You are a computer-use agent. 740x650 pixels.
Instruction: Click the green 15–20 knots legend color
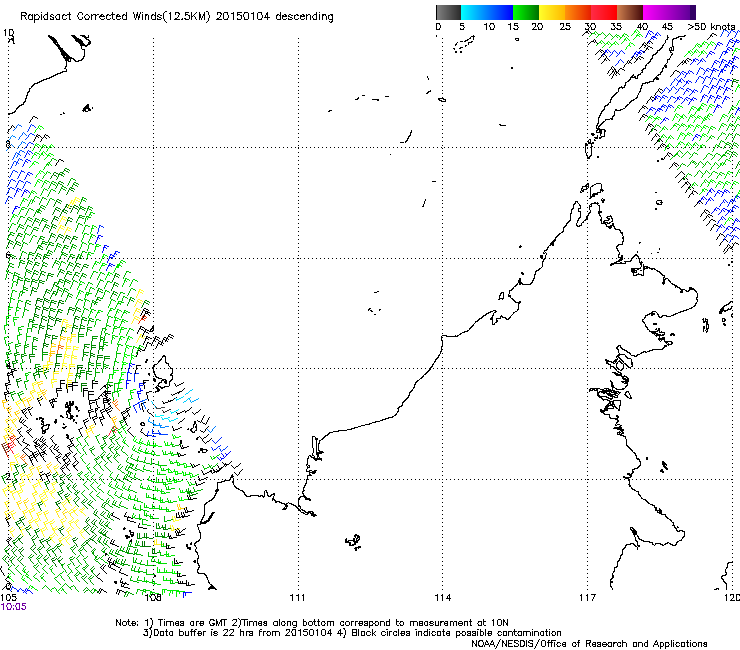526,12
